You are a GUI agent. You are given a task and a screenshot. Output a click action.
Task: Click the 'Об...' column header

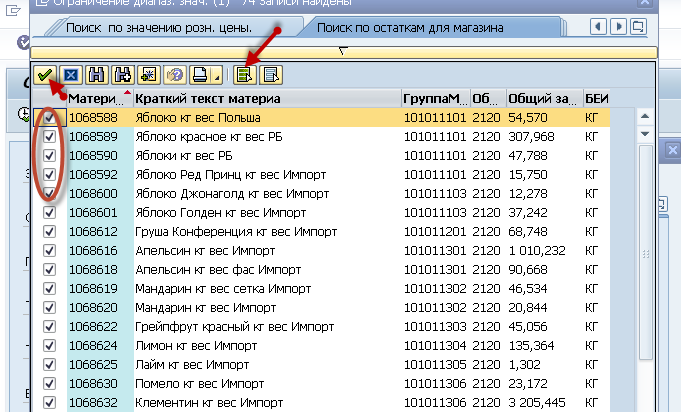click(488, 99)
